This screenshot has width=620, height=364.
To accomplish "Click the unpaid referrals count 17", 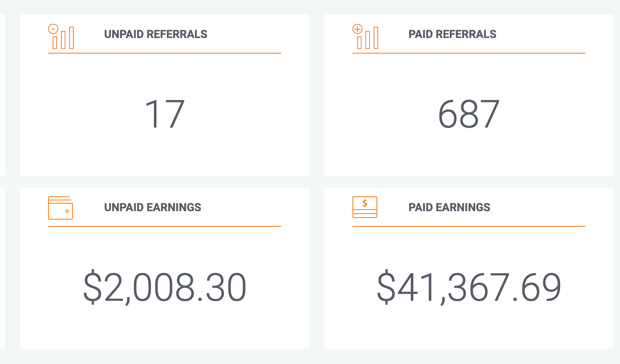I will (165, 114).
